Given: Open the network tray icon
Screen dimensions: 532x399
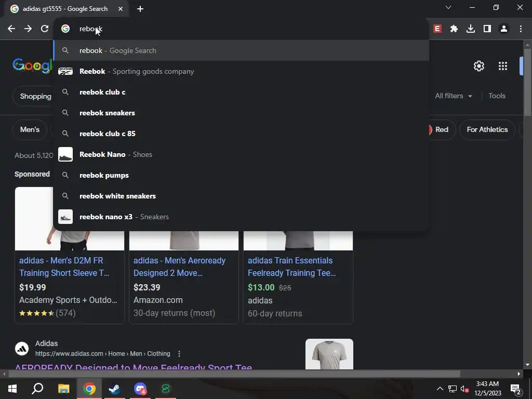Looking at the screenshot, I should point(453,389).
